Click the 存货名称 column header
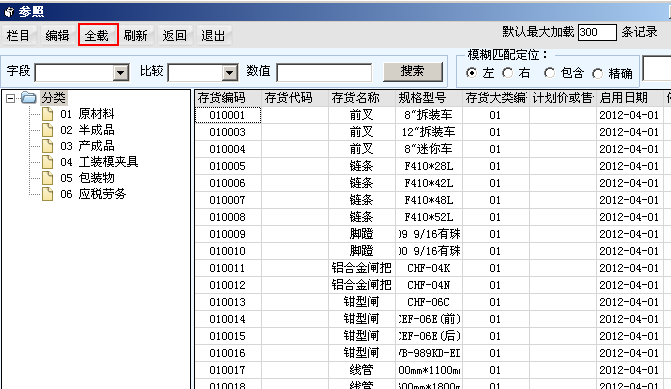The width and height of the screenshot is (671, 389). coord(362,98)
